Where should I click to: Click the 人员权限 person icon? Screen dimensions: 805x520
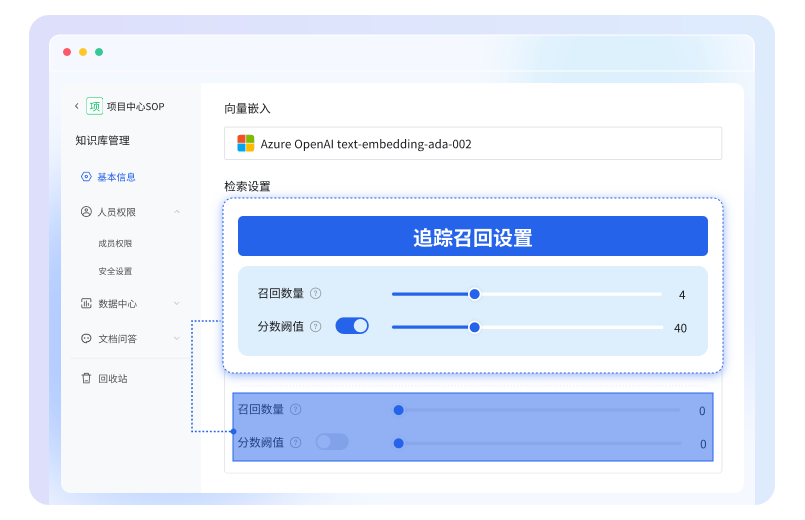[86, 211]
